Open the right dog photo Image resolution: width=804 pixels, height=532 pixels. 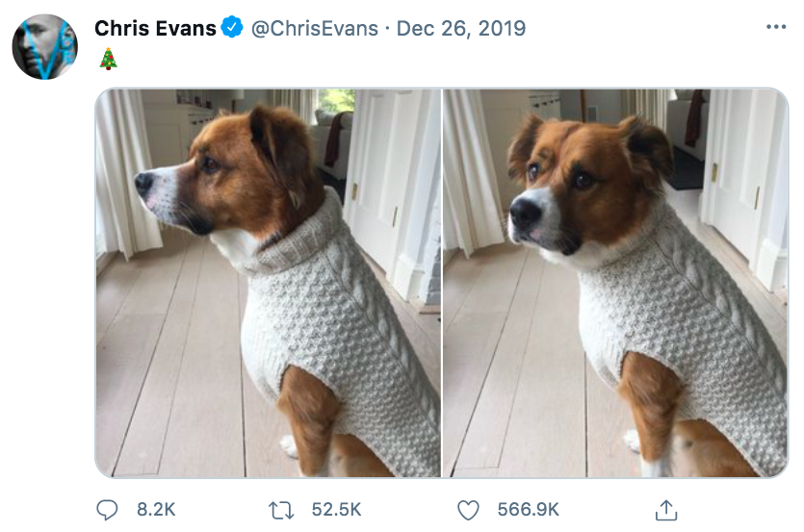coord(615,283)
